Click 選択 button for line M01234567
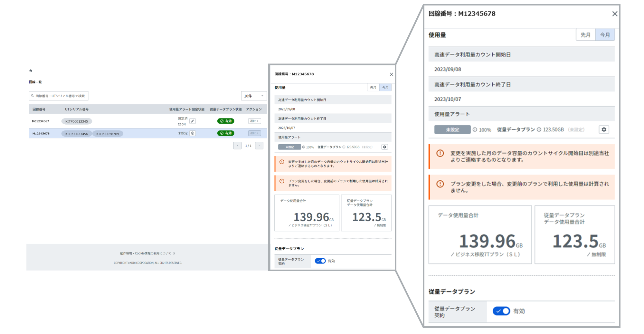Screen dimensions: 644x334 (x=254, y=121)
